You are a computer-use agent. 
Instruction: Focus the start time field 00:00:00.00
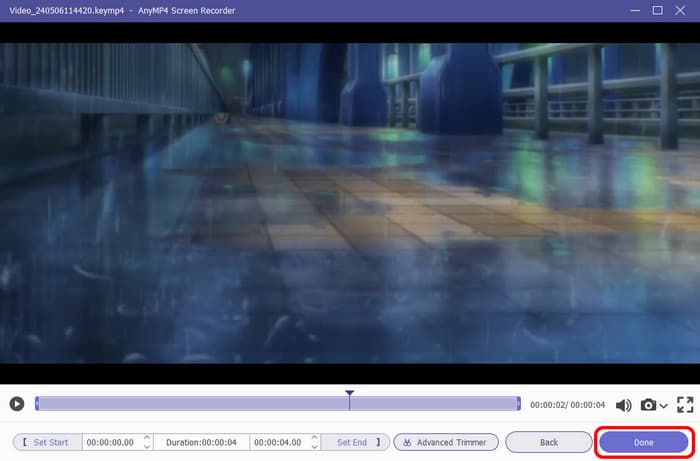click(x=111, y=442)
